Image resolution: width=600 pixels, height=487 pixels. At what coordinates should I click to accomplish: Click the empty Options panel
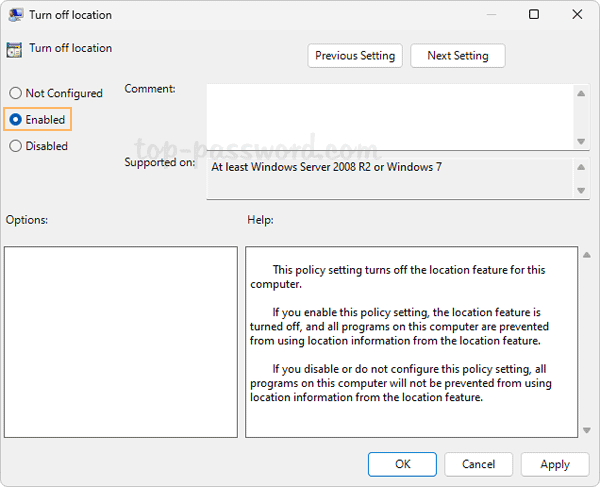pos(120,341)
